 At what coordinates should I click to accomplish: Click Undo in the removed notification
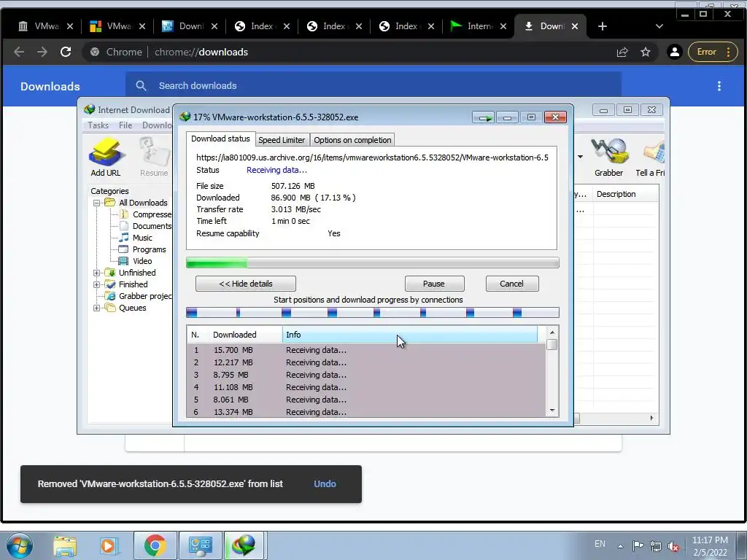click(325, 484)
